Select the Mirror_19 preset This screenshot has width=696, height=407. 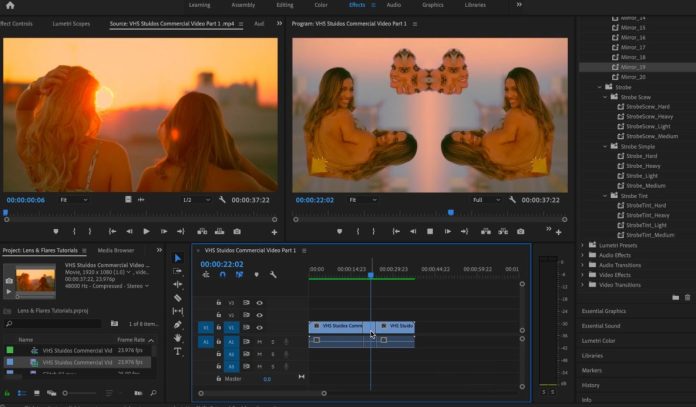tap(632, 67)
